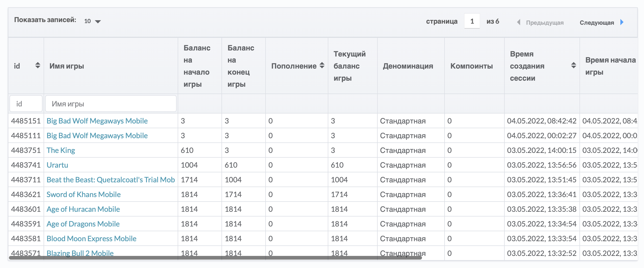Open Blood Moon Express Mobile link
Image resolution: width=644 pixels, height=268 pixels.
tap(91, 239)
